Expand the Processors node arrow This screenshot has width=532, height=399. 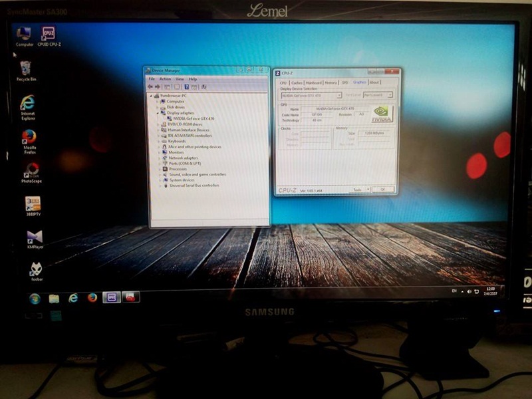160,169
